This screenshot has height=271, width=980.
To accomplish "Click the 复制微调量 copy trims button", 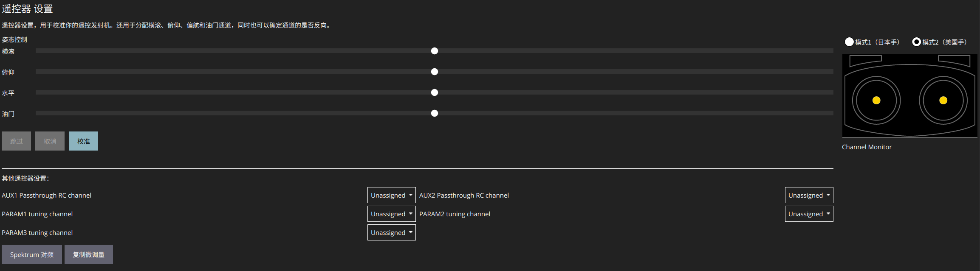I will pos(88,254).
